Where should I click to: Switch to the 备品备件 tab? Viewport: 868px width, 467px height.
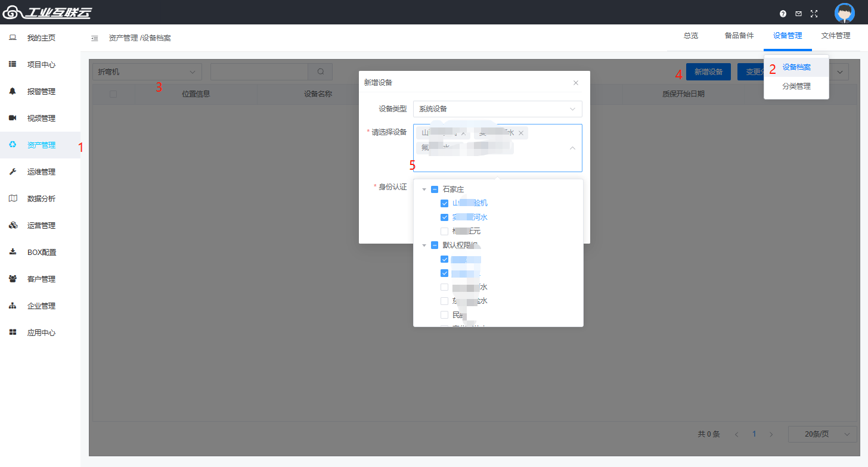[739, 36]
